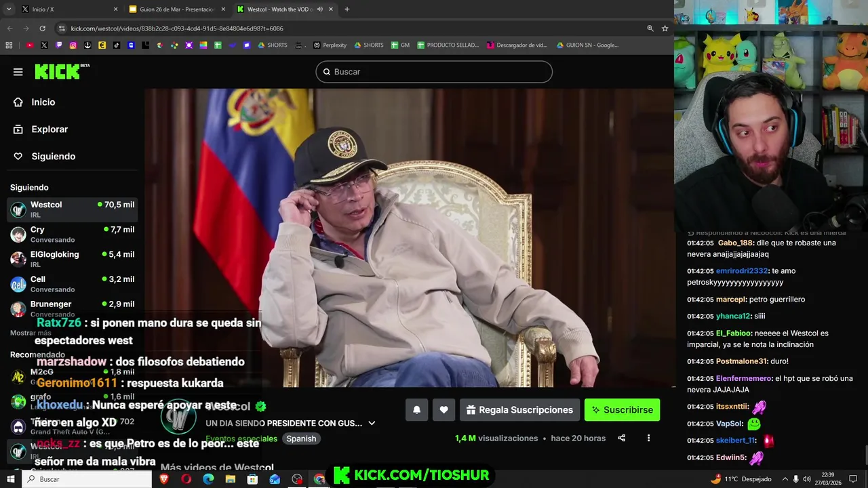Bookmark this page with the star icon
This screenshot has width=868, height=488.
[x=665, y=28]
